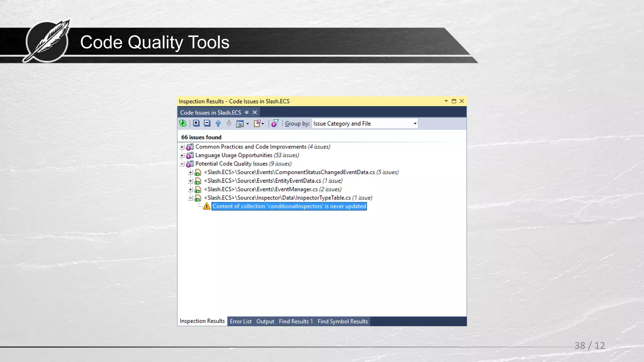644x362 pixels.
Task: Click Language Usage Opportunities category icon
Action: [190, 156]
